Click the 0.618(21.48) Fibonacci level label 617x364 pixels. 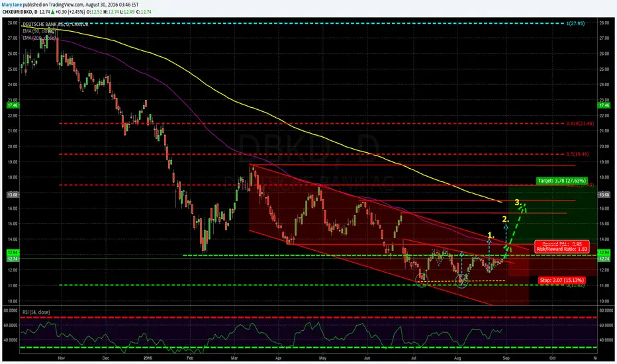(580, 124)
